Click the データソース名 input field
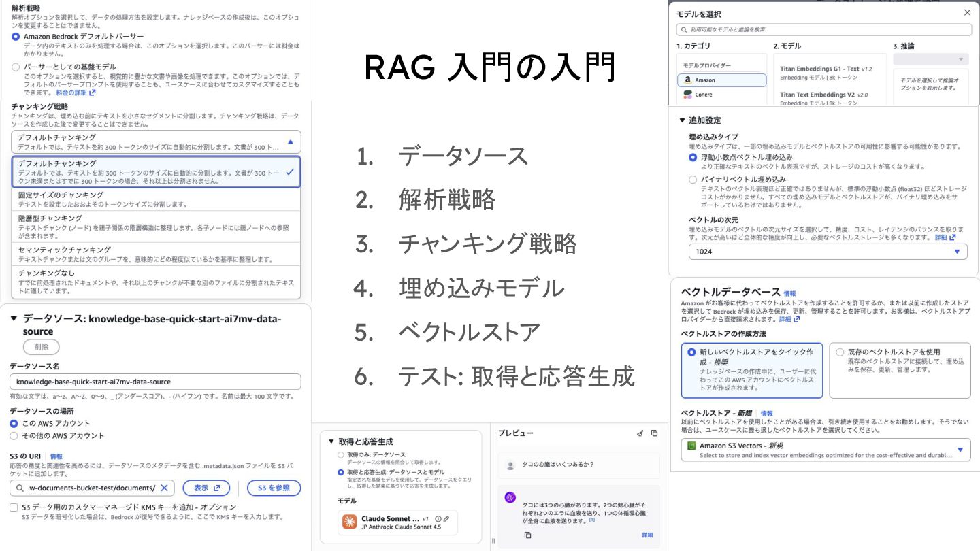Image resolution: width=980 pixels, height=551 pixels. tap(155, 382)
